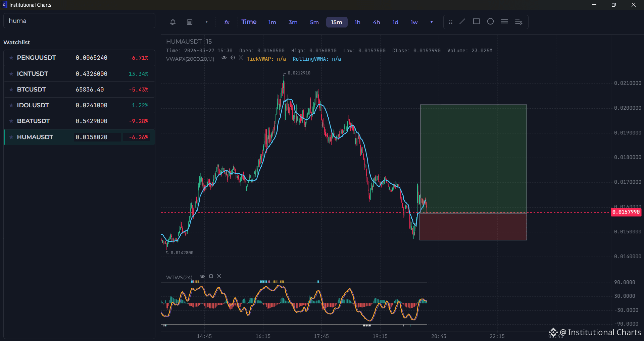The width and height of the screenshot is (644, 341).
Task: Click the high marker 0.0212910 on chart
Action: point(299,73)
